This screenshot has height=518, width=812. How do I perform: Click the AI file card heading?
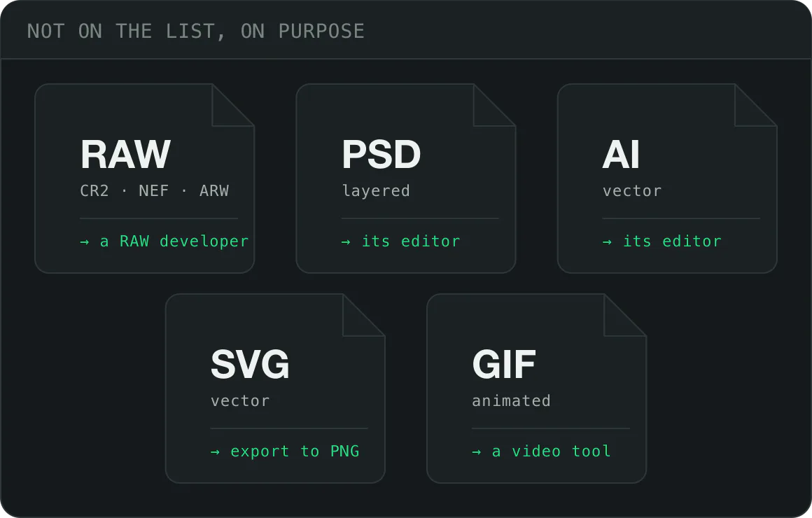tap(621, 155)
